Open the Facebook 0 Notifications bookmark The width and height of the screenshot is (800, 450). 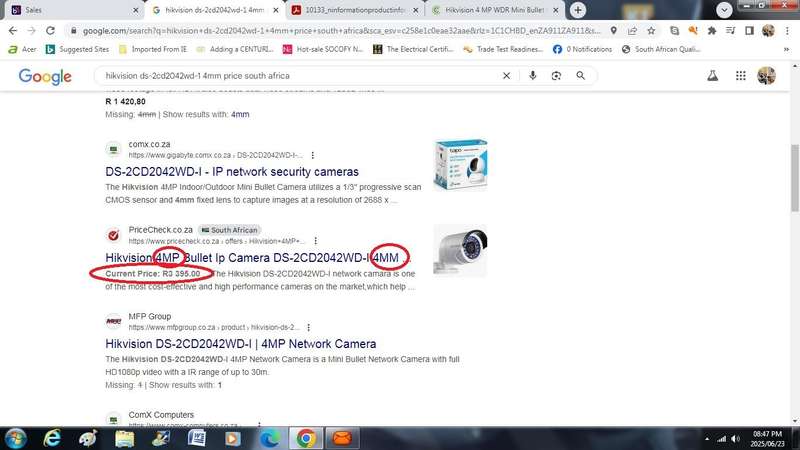[583, 49]
